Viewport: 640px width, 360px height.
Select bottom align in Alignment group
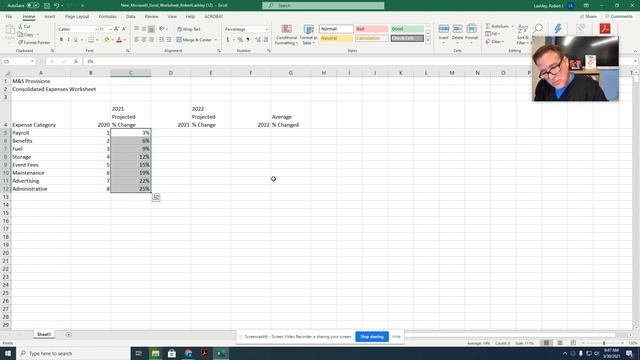coord(151,29)
